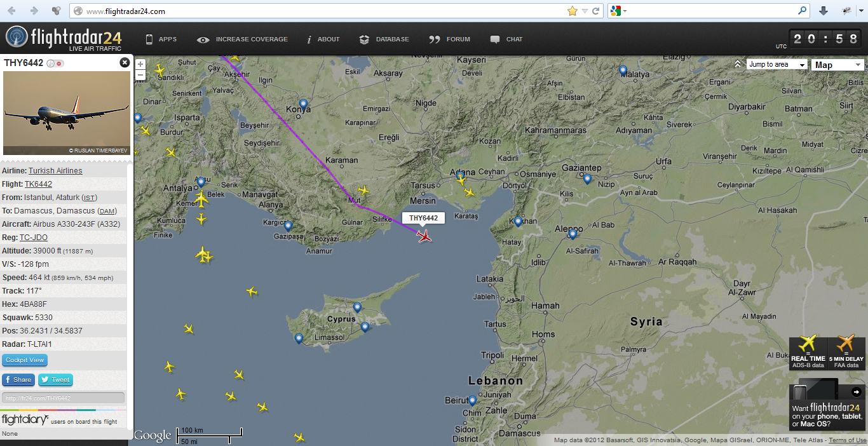Tweet this flight
Viewport: 868px width, 446px height.
coord(55,380)
